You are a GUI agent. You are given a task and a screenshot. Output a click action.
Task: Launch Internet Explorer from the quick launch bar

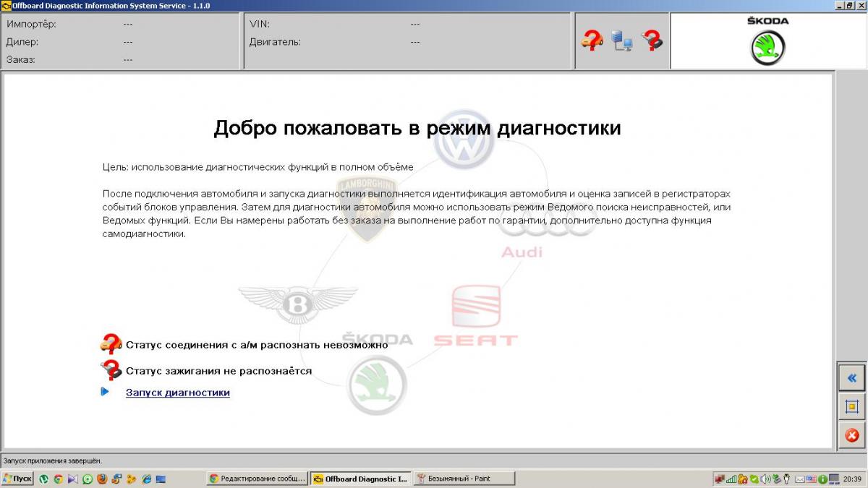click(x=146, y=479)
